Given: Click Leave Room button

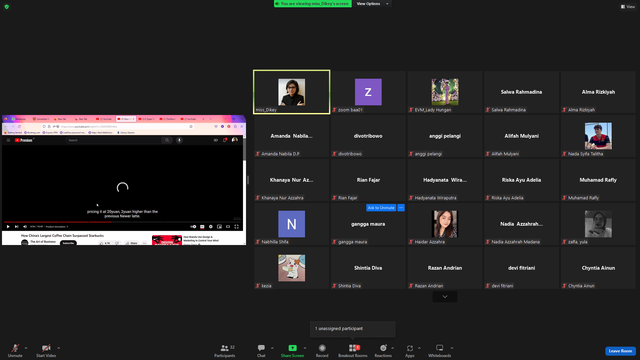Looking at the screenshot, I should click(620, 351).
